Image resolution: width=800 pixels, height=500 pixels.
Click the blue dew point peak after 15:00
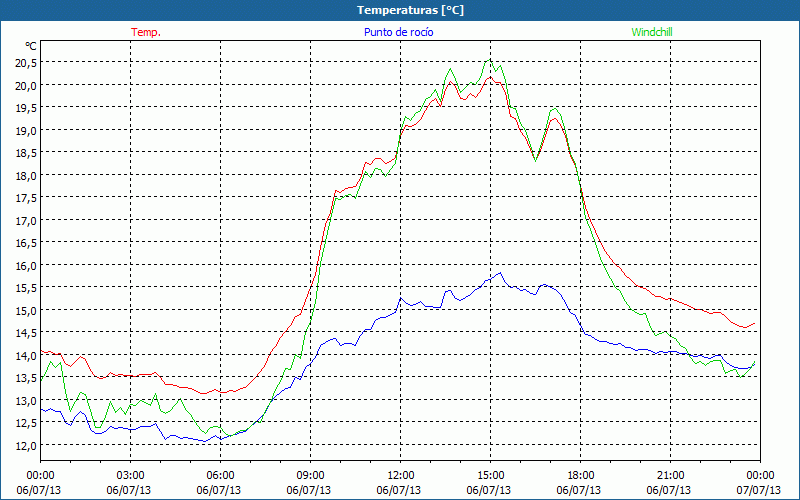[x=501, y=273]
